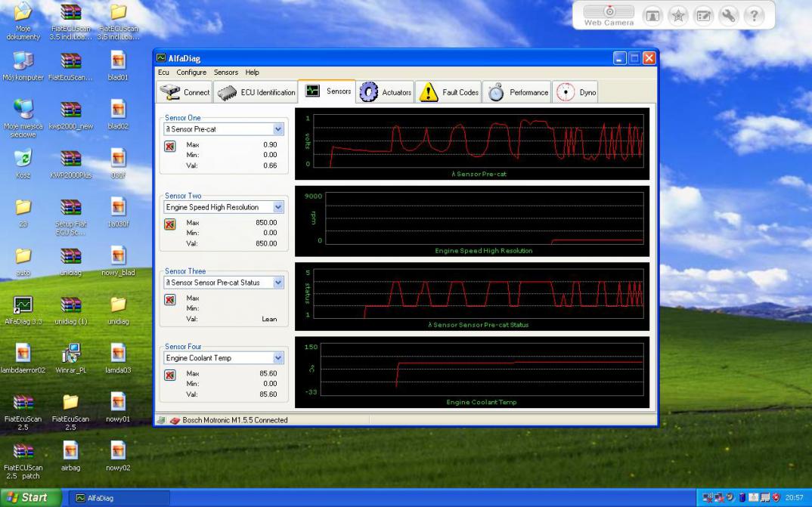Click the Kosz recycle bin icon
812x507 pixels.
click(x=23, y=159)
